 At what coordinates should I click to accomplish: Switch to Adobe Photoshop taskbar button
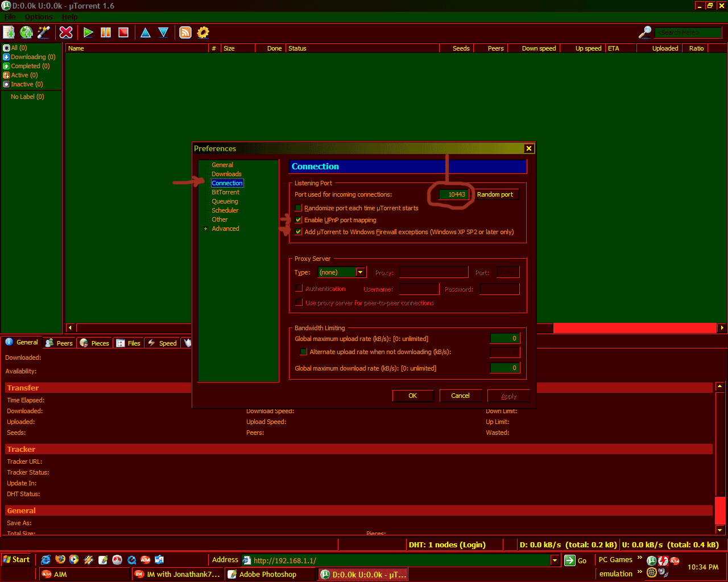270,574
